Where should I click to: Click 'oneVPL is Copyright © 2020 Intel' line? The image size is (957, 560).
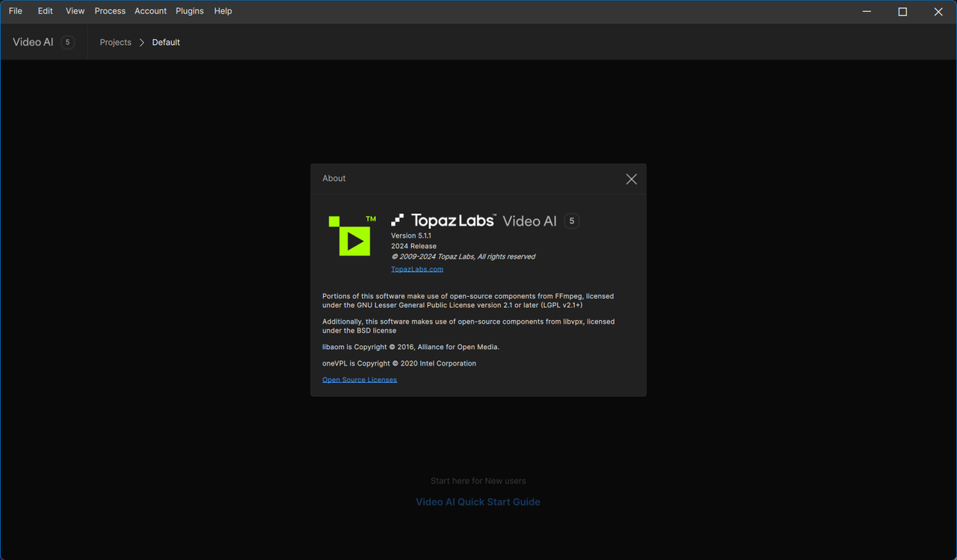coord(399,363)
